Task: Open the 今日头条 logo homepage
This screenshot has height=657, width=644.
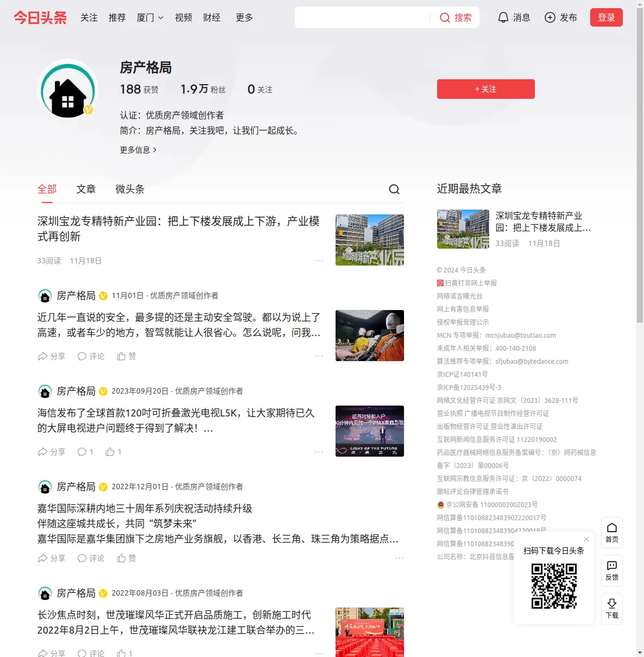Action: (x=40, y=17)
